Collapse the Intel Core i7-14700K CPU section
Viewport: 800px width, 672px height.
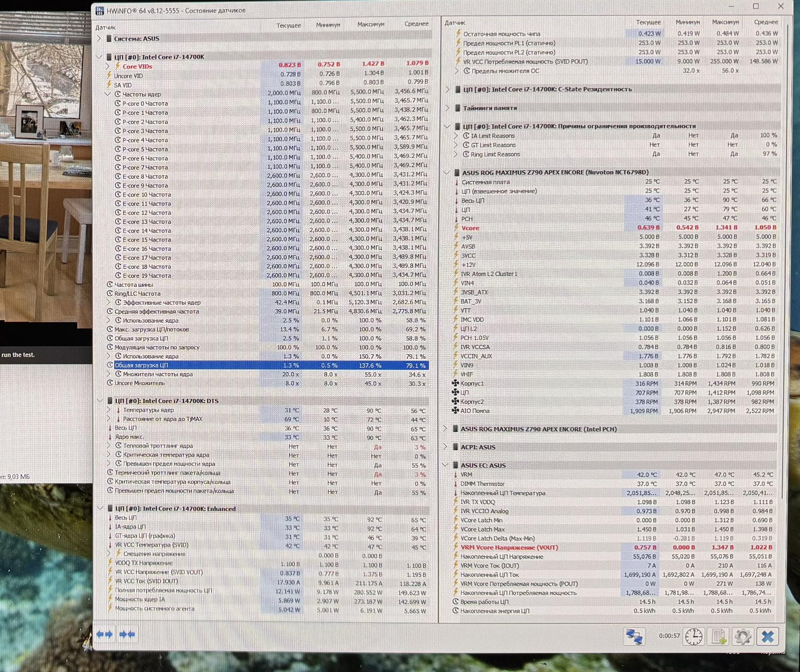[99, 57]
